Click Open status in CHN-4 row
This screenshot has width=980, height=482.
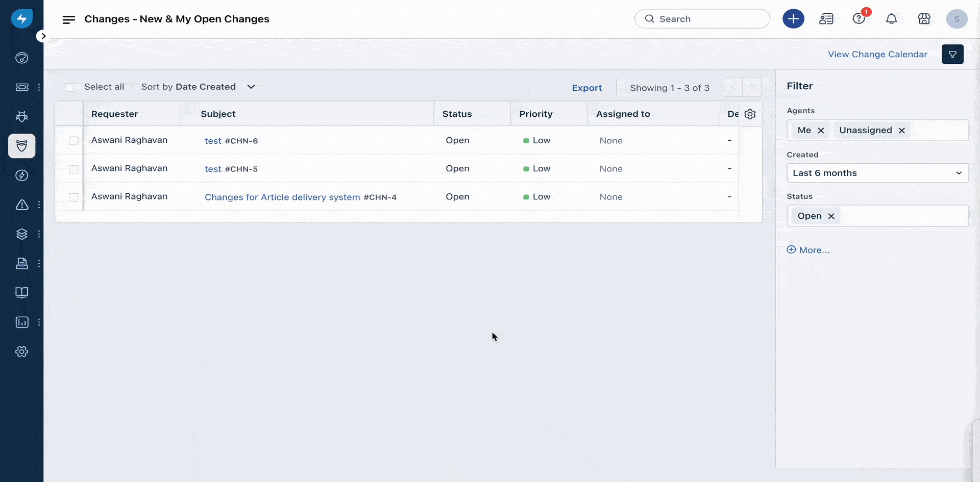457,196
